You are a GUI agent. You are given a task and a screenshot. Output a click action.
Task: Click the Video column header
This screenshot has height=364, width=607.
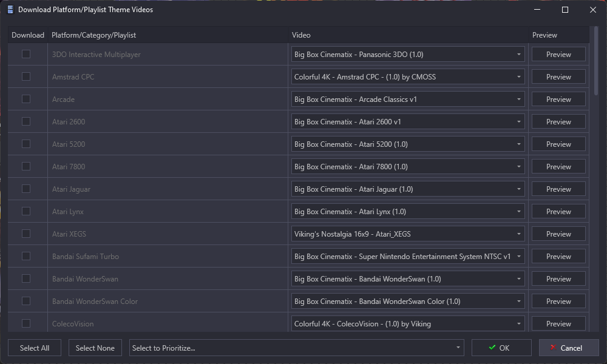[409, 35]
